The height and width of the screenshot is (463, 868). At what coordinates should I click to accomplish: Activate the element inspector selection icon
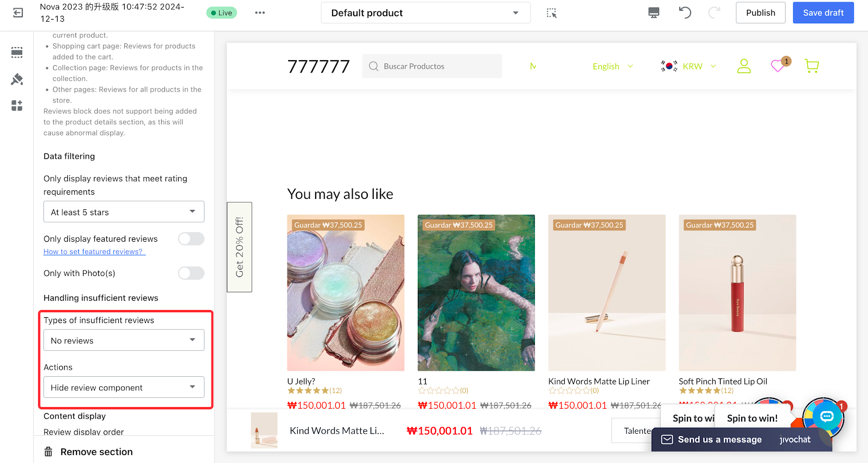(x=551, y=13)
